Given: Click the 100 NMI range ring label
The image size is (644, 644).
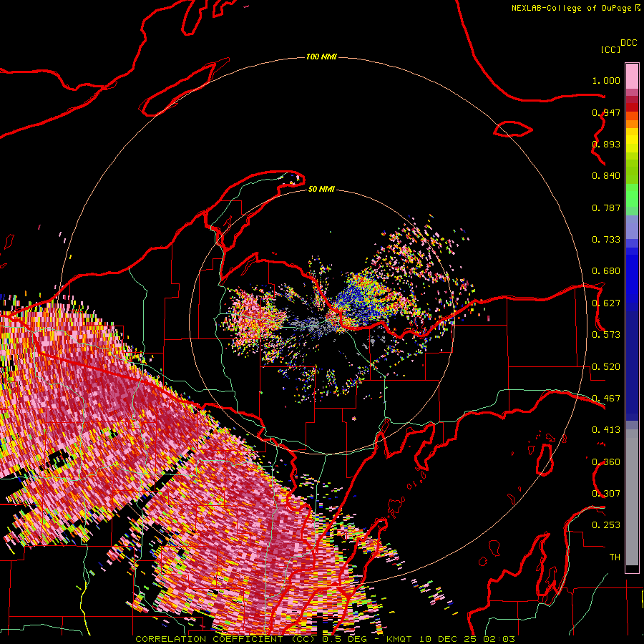Looking at the screenshot, I should tap(321, 57).
